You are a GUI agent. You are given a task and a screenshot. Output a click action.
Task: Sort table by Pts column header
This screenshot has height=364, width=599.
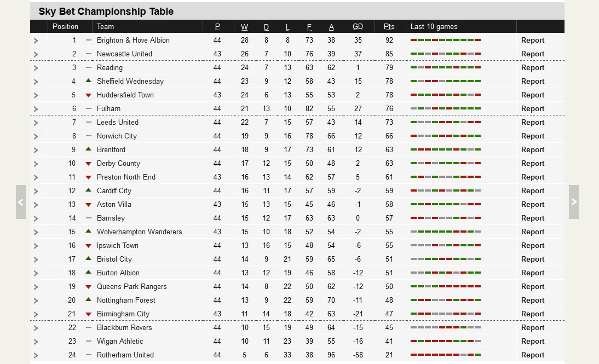(x=389, y=26)
